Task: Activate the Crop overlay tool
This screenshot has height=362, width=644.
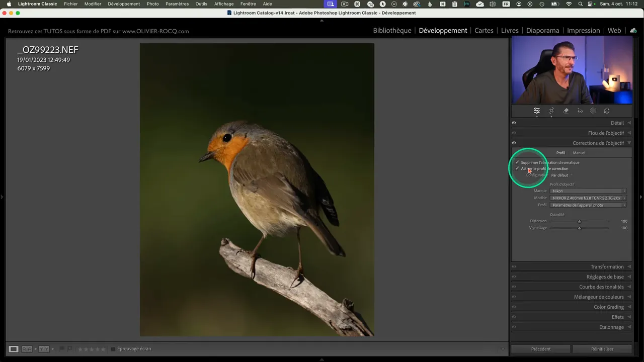Action: pyautogui.click(x=551, y=111)
